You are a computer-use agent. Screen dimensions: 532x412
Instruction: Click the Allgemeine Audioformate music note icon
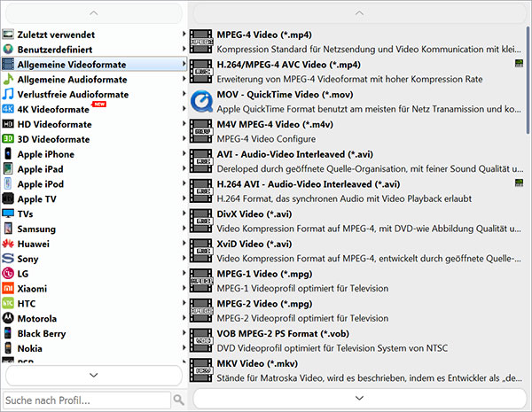click(x=8, y=79)
